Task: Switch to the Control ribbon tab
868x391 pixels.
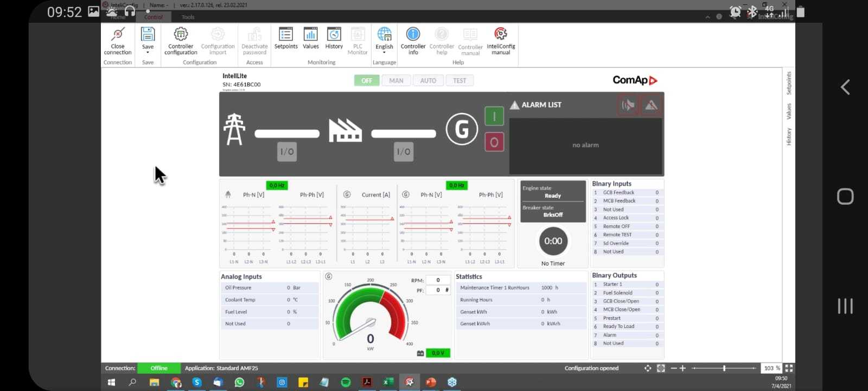Action: click(154, 17)
